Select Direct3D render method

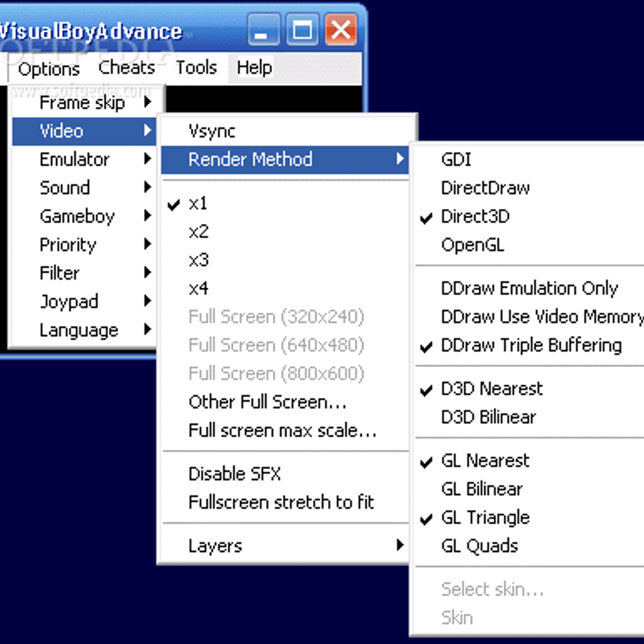pyautogui.click(x=529, y=216)
